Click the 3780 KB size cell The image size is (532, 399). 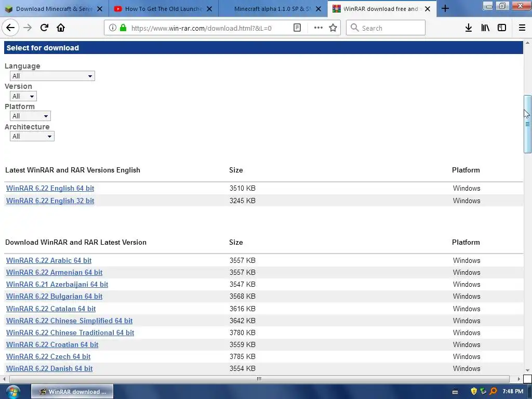pyautogui.click(x=242, y=333)
